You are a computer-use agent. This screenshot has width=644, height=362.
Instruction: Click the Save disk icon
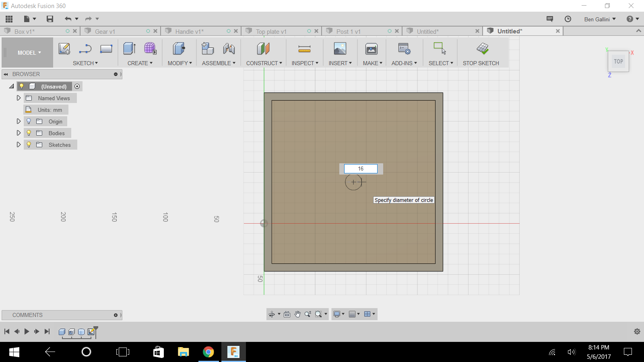(x=50, y=19)
